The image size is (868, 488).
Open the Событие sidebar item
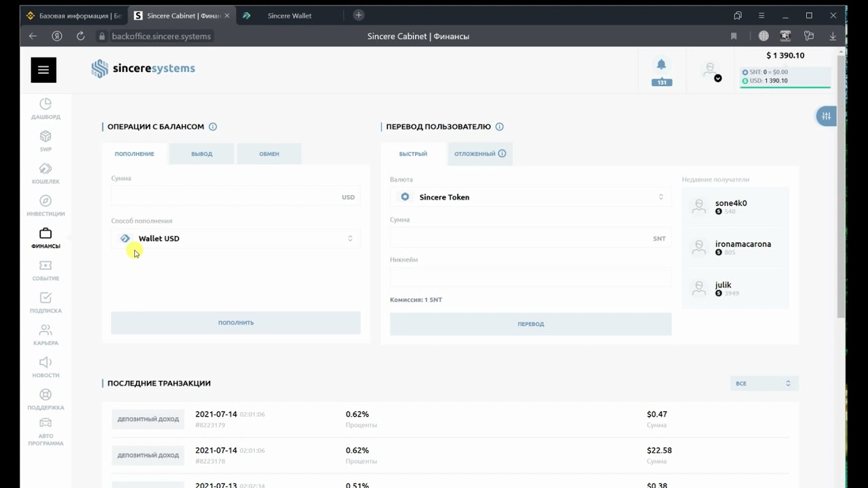[x=45, y=270]
